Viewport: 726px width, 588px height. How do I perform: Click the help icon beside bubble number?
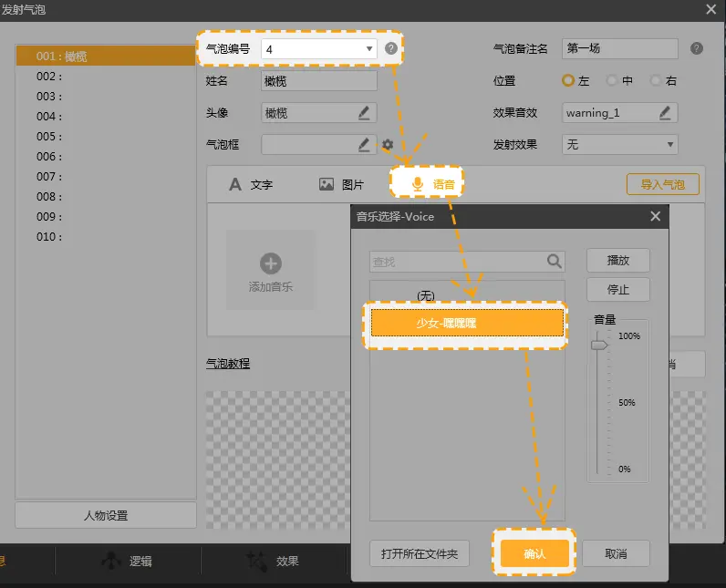coord(391,49)
